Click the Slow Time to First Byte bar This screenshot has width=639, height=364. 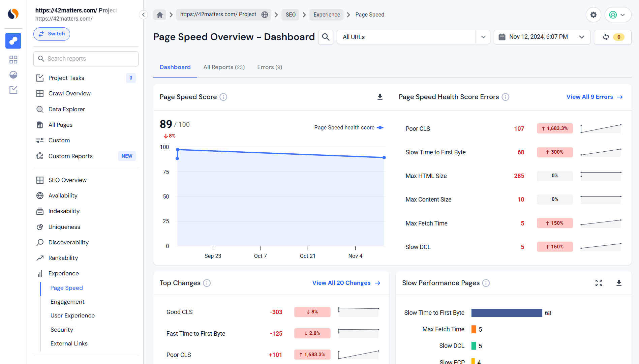506,313
